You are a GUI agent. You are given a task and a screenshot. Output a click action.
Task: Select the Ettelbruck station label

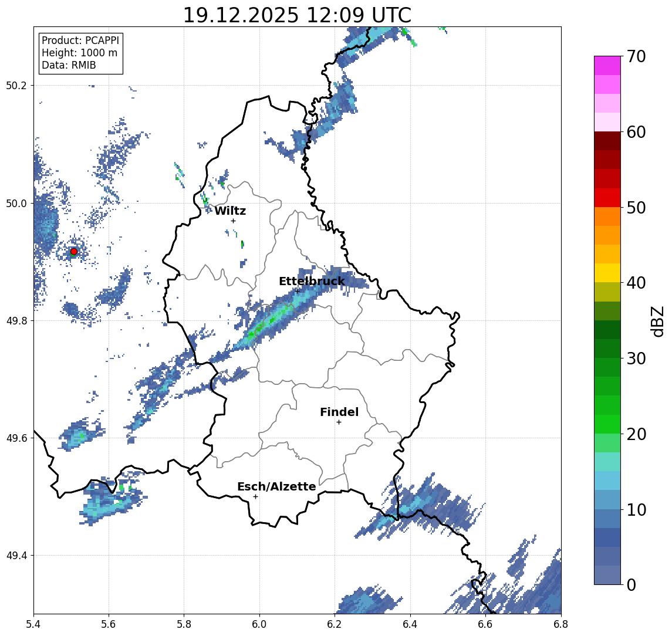pyautogui.click(x=312, y=281)
